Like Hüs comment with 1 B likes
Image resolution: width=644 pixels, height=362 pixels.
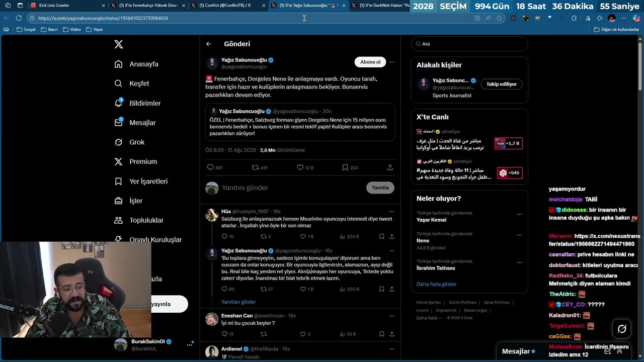[306, 236]
